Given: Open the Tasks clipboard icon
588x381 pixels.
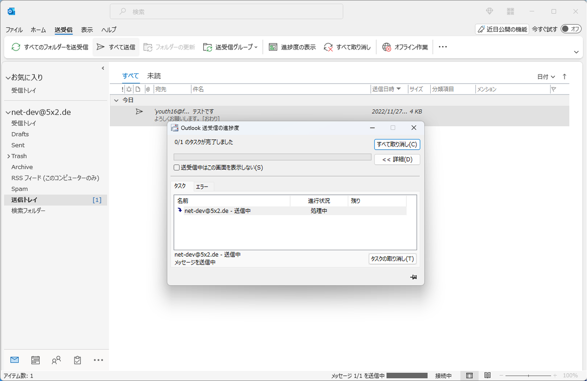Looking at the screenshot, I should click(77, 360).
